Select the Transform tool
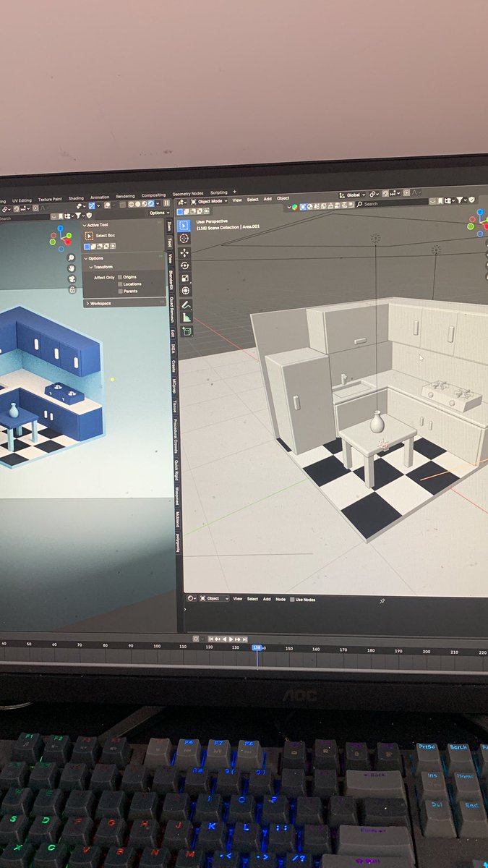Image resolution: width=488 pixels, height=868 pixels. pos(185,291)
